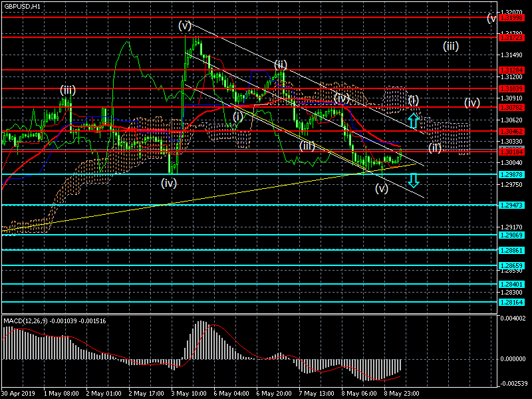The width and height of the screenshot is (532, 399).
Task: Click the 2 May 01:00 time label
Action: (x=104, y=394)
